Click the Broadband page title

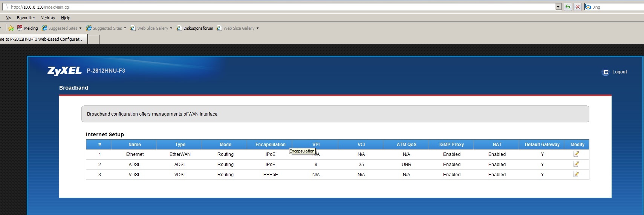pos(73,88)
